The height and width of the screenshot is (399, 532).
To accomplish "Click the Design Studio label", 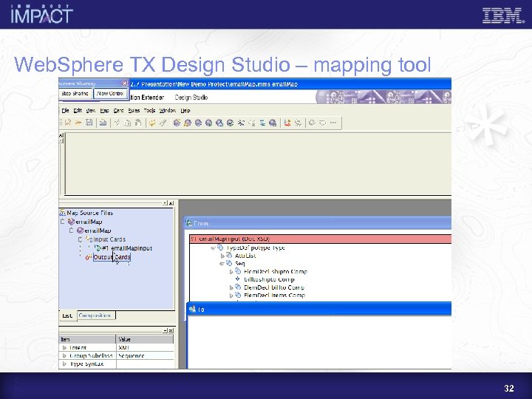I will click(x=191, y=98).
